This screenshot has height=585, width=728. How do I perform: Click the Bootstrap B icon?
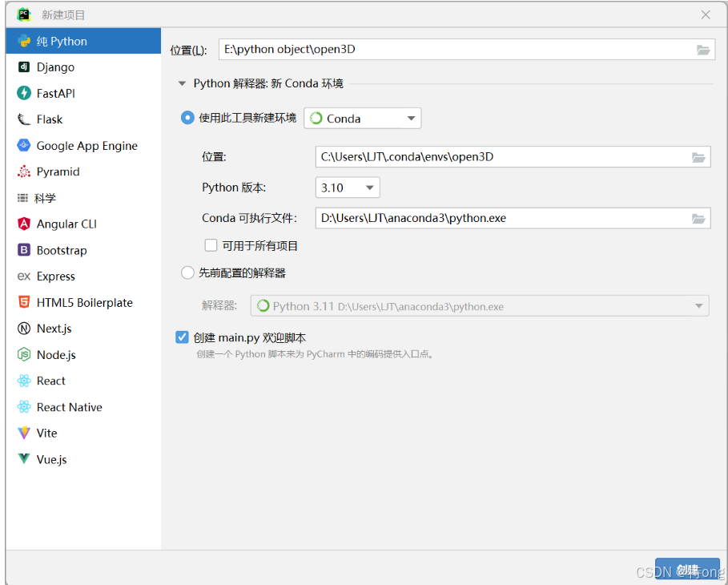(24, 250)
